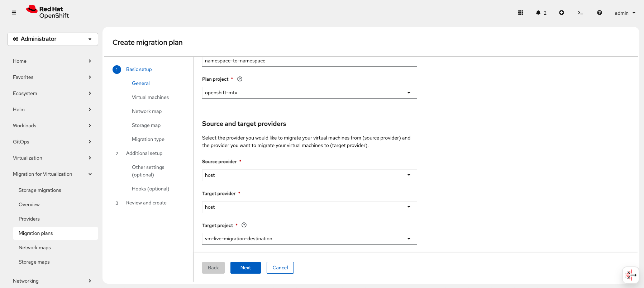Click the plan name input field

[x=309, y=61]
